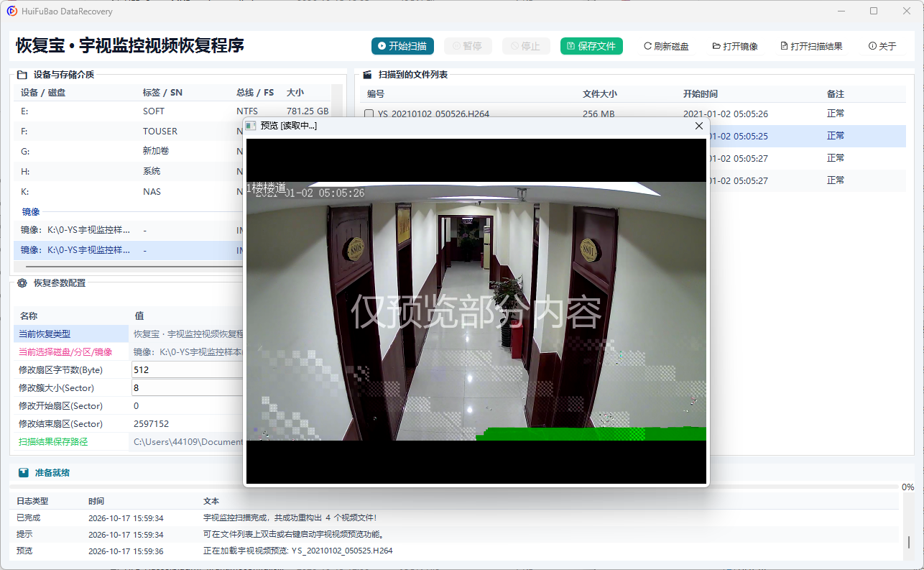Refresh disks with 刷新磁盘
This screenshot has height=570, width=924.
coord(666,46)
